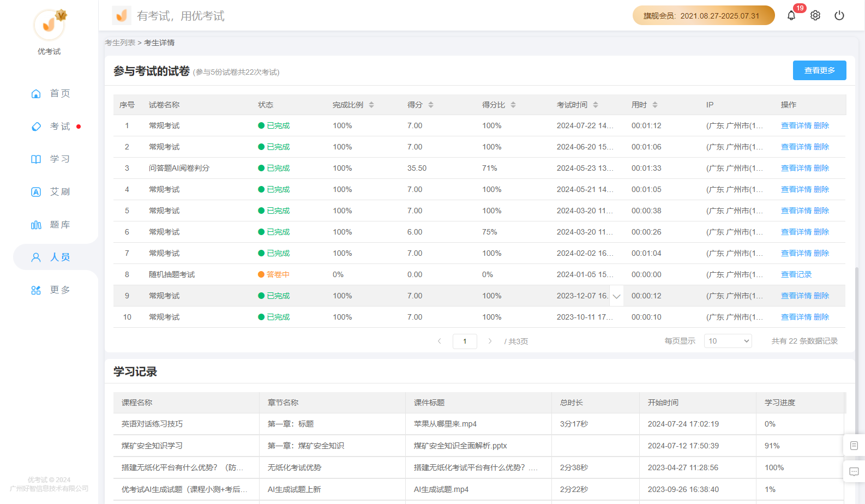Click 00:01:33 duration in row 3
The image size is (865, 504).
point(646,168)
